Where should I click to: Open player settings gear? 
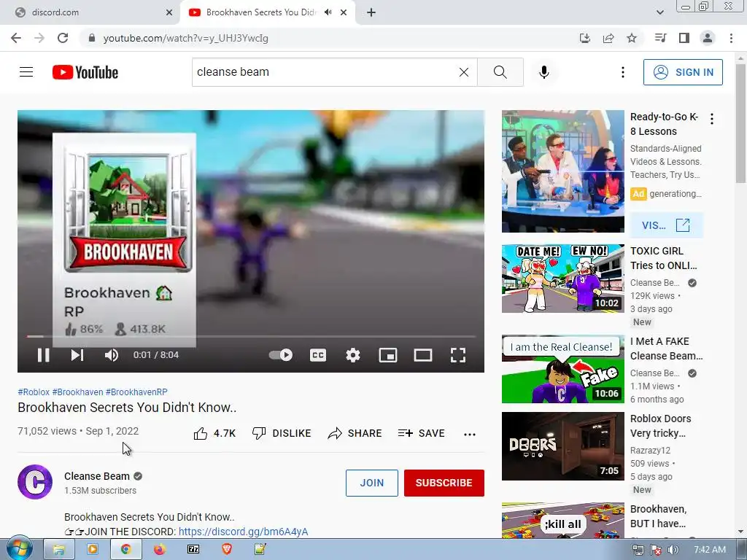point(353,355)
